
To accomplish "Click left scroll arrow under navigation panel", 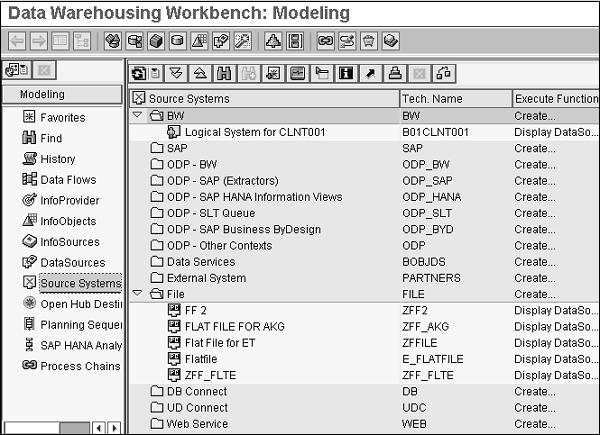I will click(99, 428).
